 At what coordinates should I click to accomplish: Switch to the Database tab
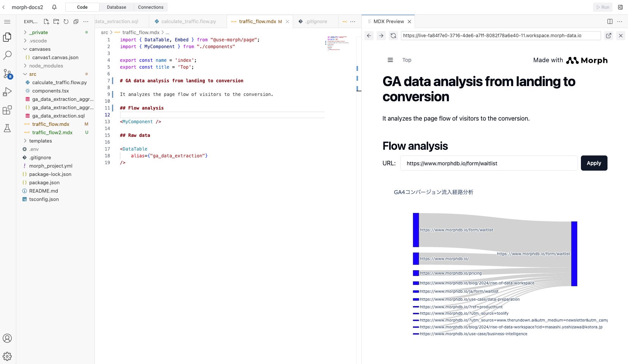pos(117,7)
